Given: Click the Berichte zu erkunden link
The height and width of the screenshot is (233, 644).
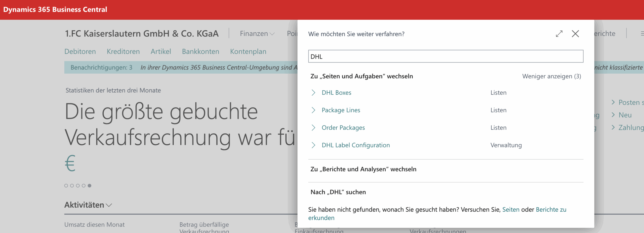Looking at the screenshot, I should (x=551, y=210).
